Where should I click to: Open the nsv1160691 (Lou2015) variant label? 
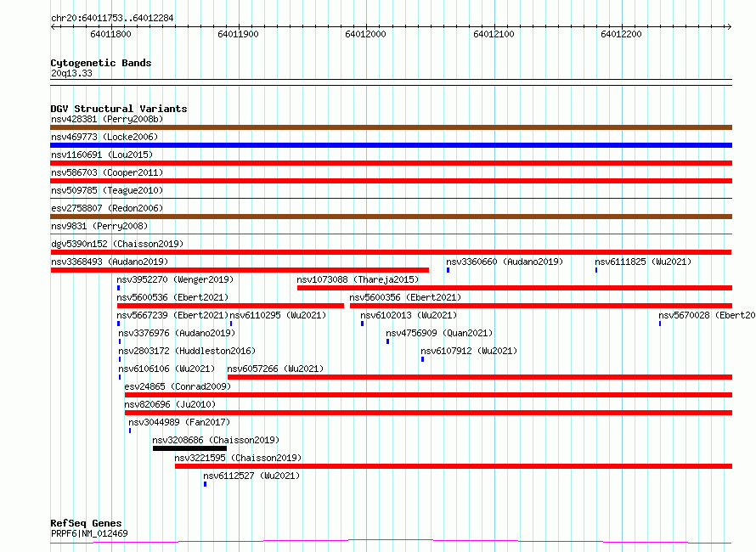point(102,155)
